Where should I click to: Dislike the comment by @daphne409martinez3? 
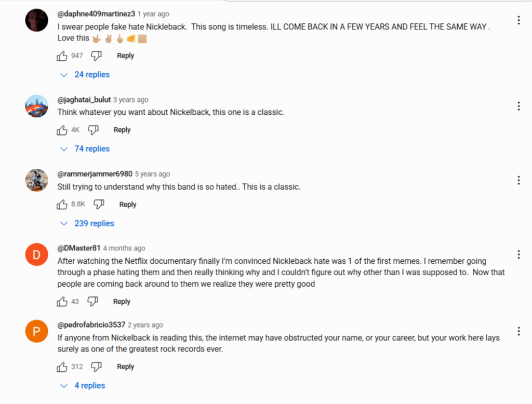click(96, 56)
